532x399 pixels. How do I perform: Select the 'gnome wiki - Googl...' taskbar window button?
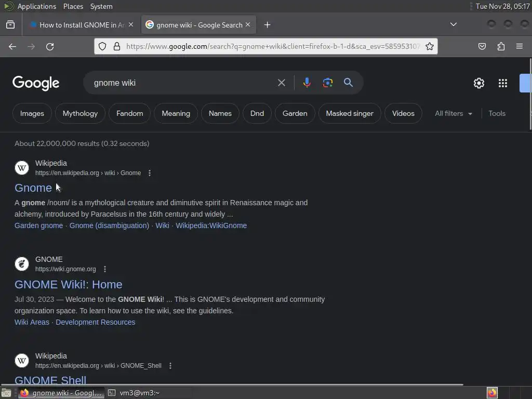coord(61,393)
